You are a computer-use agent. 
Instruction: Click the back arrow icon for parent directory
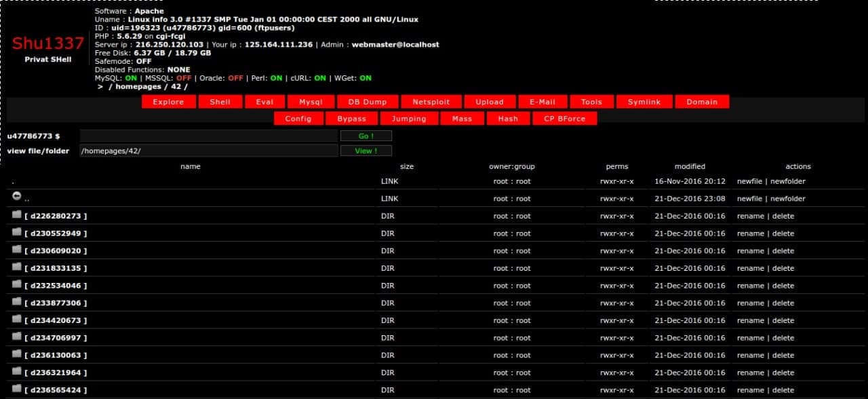coord(17,196)
